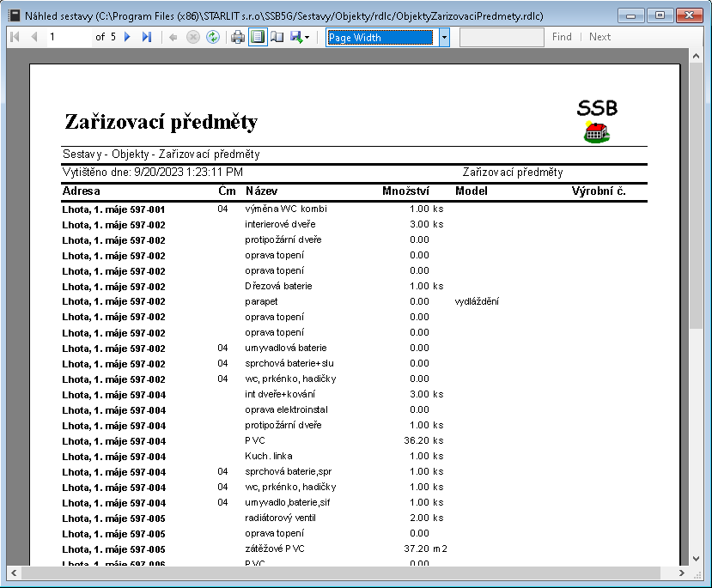Viewport: 712px width, 588px height.
Task: Click the stop rendering icon
Action: [x=193, y=37]
